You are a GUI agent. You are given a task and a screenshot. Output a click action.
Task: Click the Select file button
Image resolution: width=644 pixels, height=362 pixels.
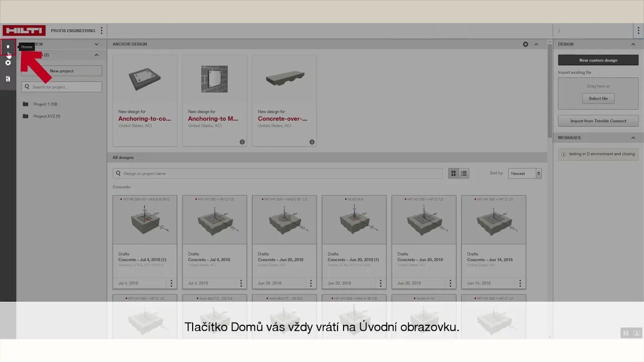598,99
